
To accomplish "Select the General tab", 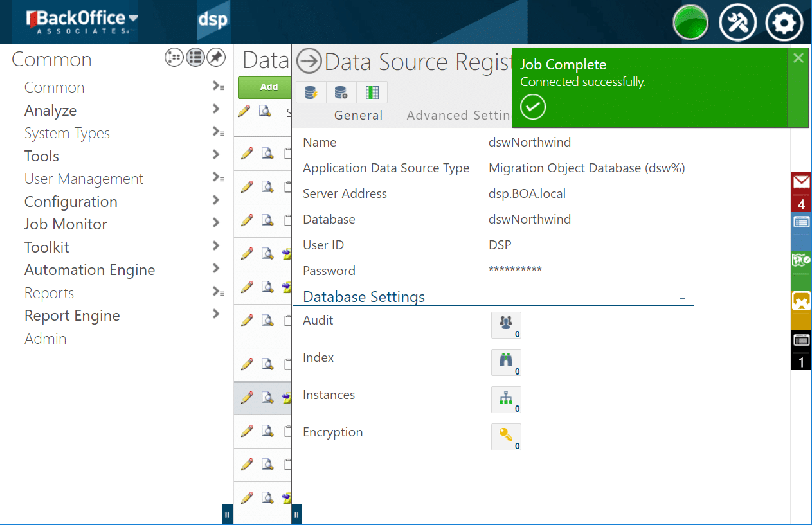I will click(x=358, y=115).
